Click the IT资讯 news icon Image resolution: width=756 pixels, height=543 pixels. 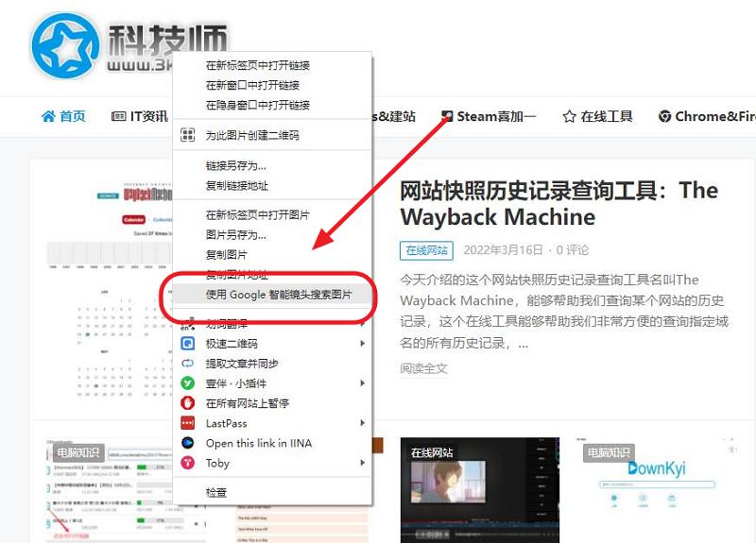click(119, 116)
